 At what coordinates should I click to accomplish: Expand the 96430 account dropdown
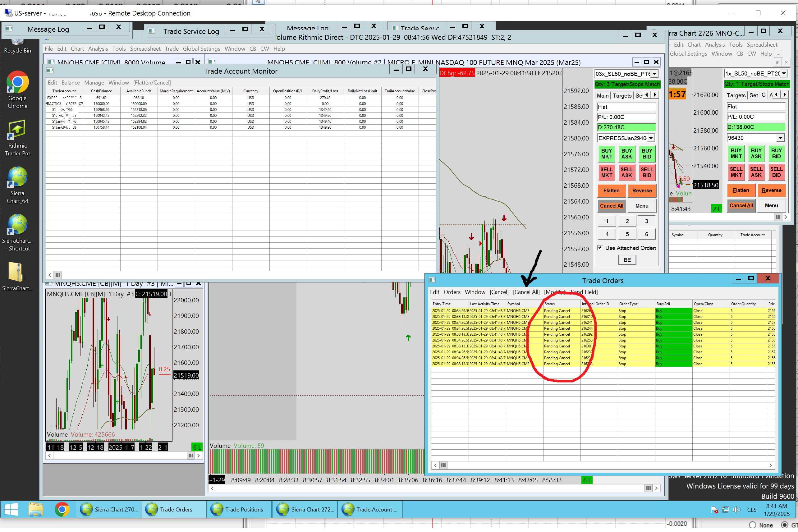click(780, 138)
